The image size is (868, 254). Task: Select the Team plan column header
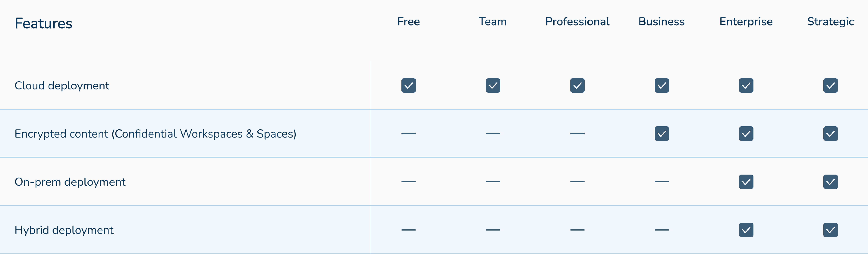pos(492,22)
